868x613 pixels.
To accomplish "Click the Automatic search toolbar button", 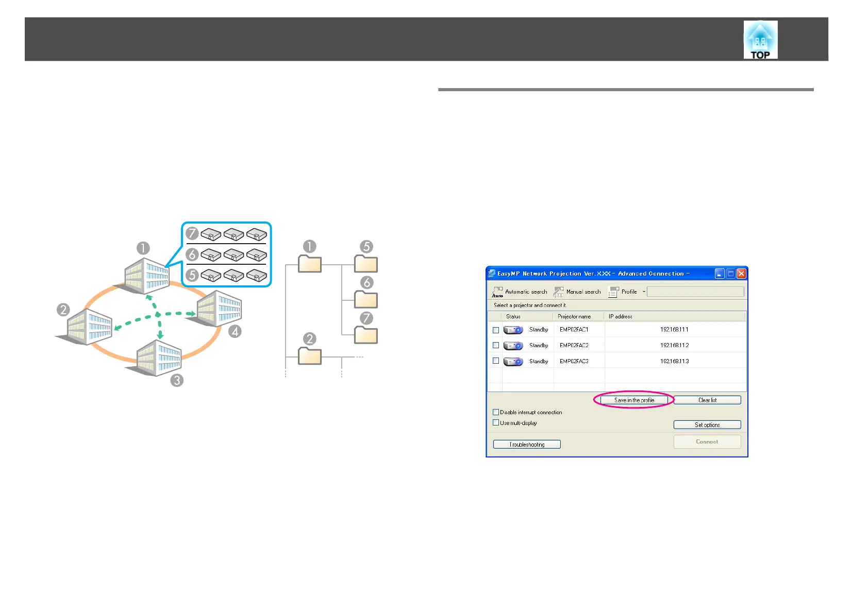I will [x=520, y=292].
